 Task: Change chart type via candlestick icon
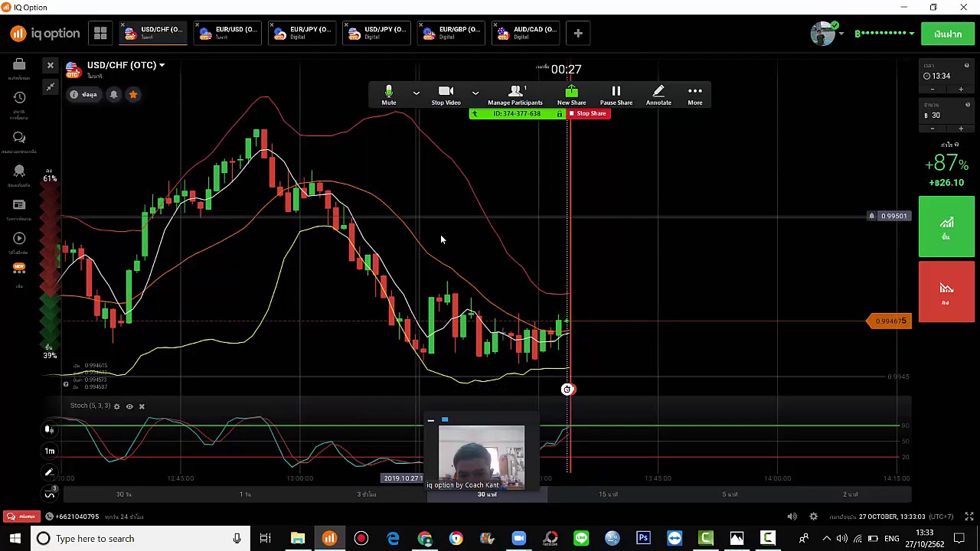point(50,429)
